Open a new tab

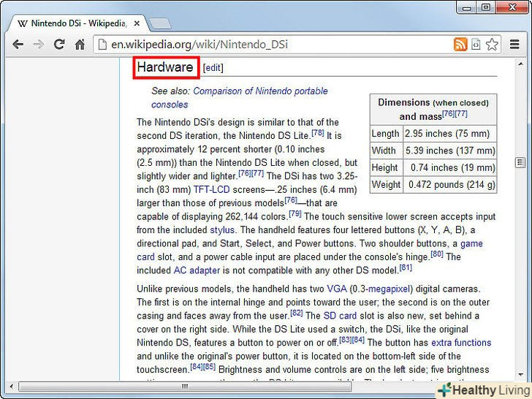pyautogui.click(x=160, y=23)
